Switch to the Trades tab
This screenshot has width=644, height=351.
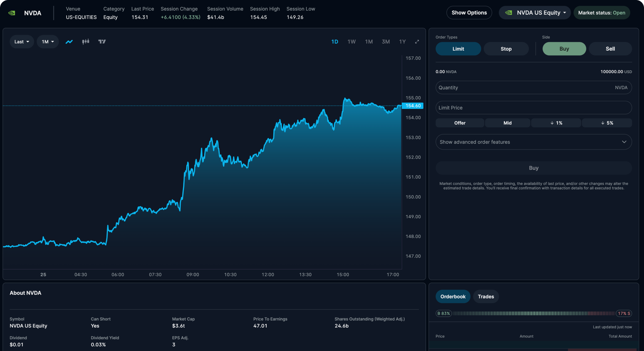(x=485, y=296)
